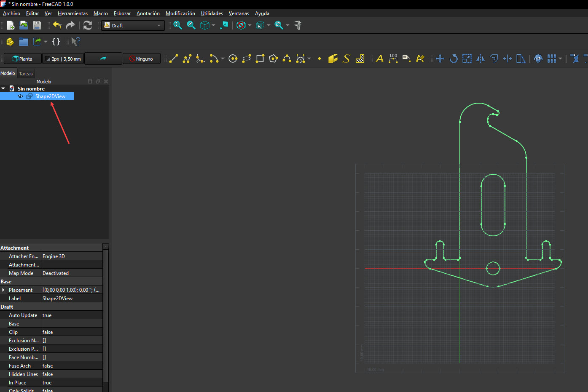Open the Annotation styles editor

click(x=420, y=59)
